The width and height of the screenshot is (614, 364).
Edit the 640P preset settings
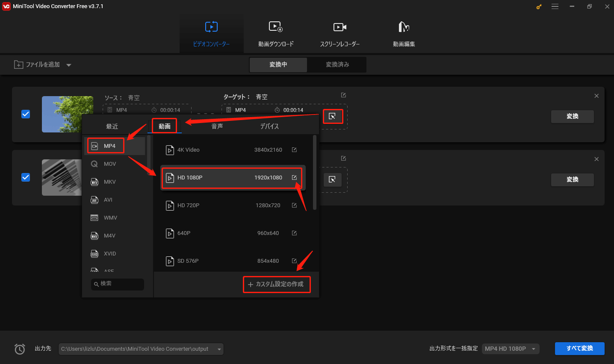click(x=294, y=233)
